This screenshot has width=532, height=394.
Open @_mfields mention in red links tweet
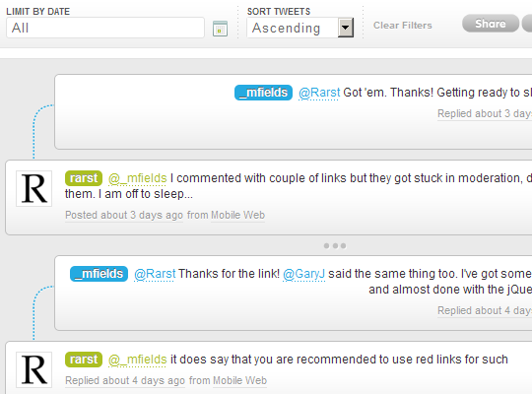137,360
